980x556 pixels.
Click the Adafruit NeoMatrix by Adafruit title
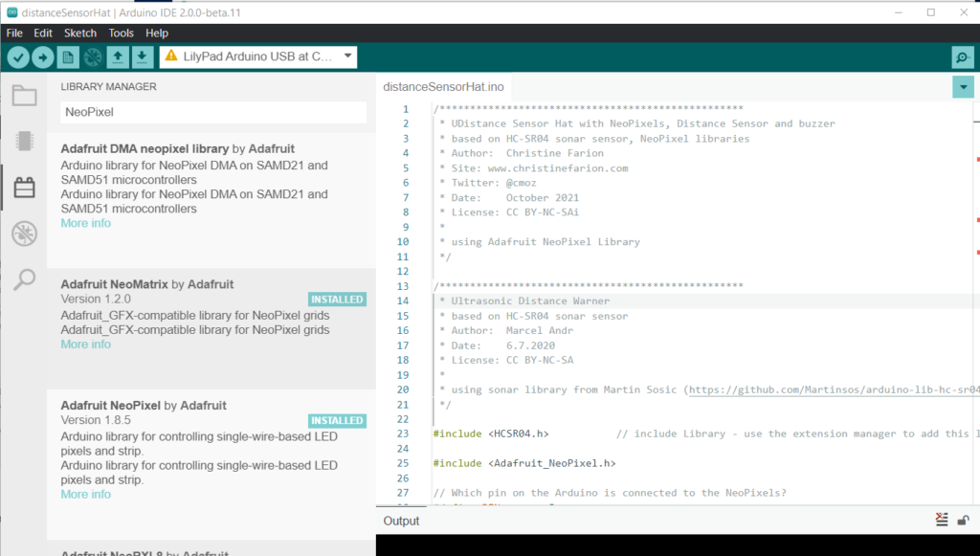click(x=146, y=284)
